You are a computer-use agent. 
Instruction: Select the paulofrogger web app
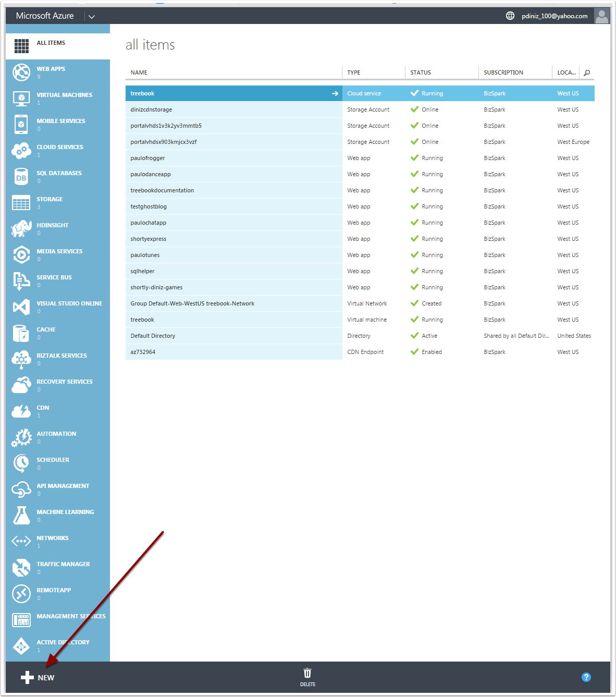(360, 158)
